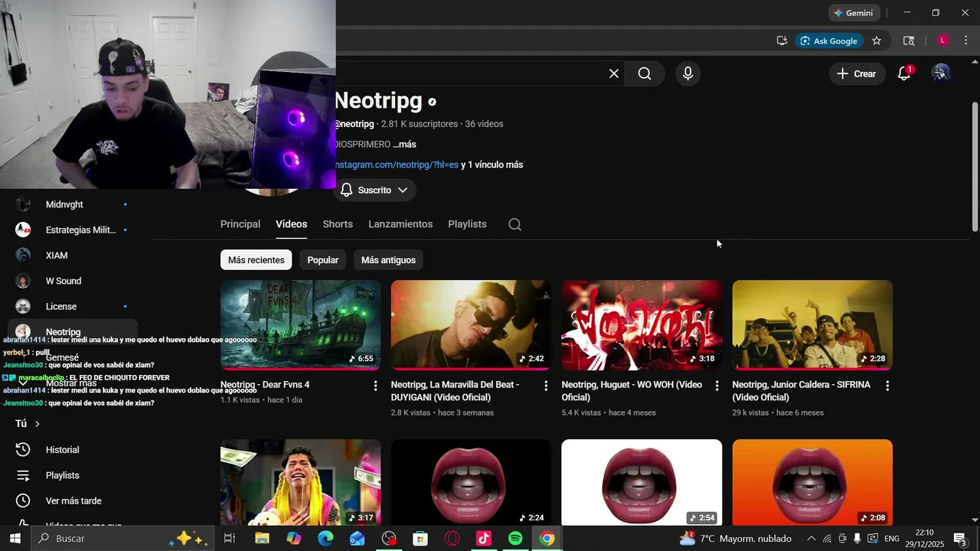Open options menu for DUYIGANI video

[x=546, y=386]
